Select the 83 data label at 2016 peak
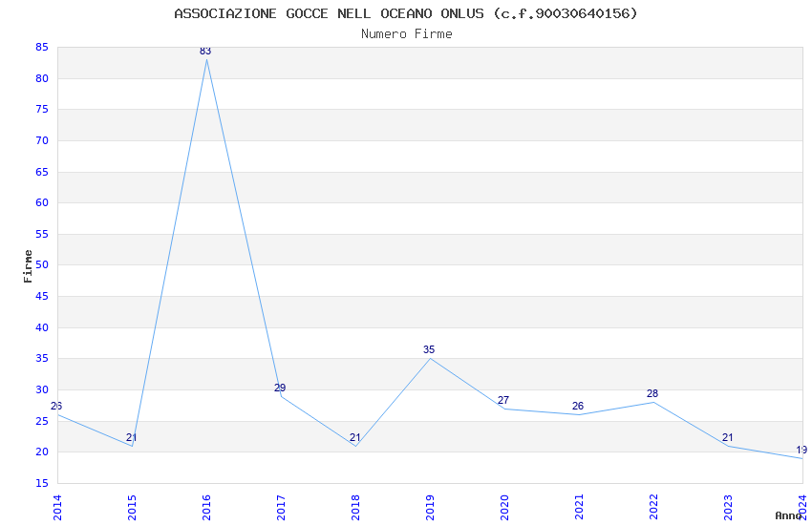The width and height of the screenshot is (812, 525). pos(205,51)
